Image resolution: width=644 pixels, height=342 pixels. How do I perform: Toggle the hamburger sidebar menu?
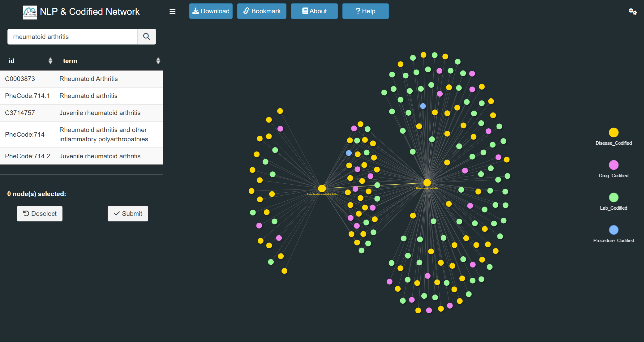click(x=173, y=11)
